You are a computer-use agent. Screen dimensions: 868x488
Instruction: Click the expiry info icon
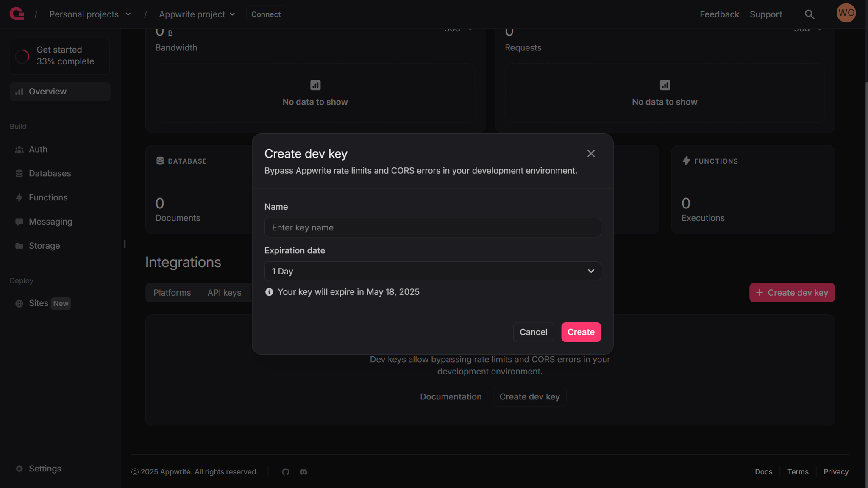(x=269, y=292)
